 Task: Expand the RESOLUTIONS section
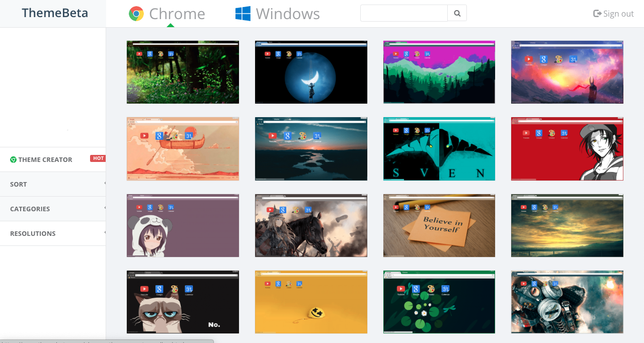coord(53,233)
